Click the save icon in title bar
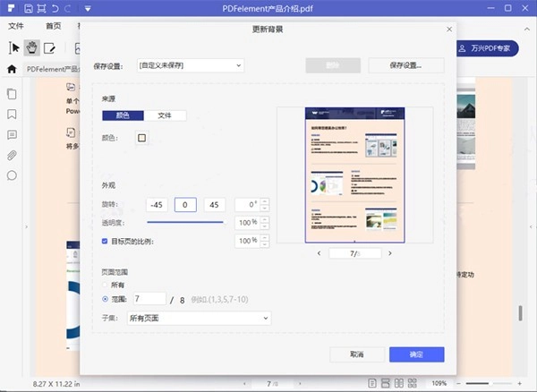 (x=30, y=8)
